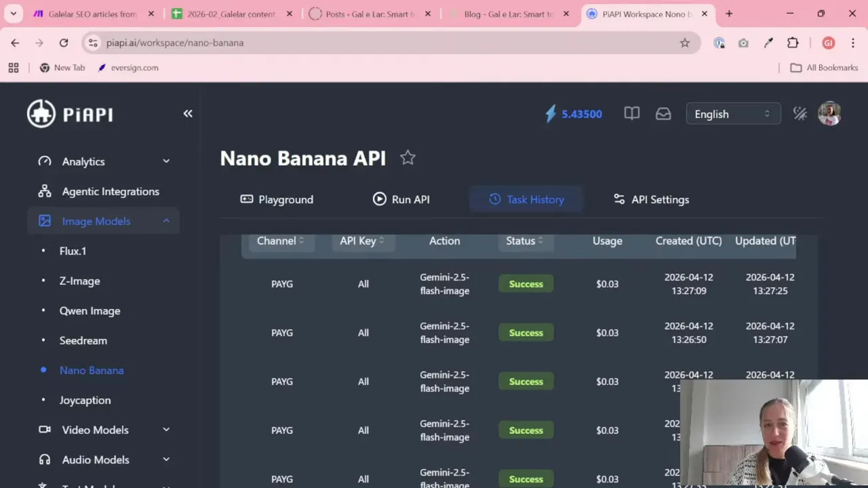Click the Action column header
This screenshot has width=868, height=488.
[x=444, y=241]
